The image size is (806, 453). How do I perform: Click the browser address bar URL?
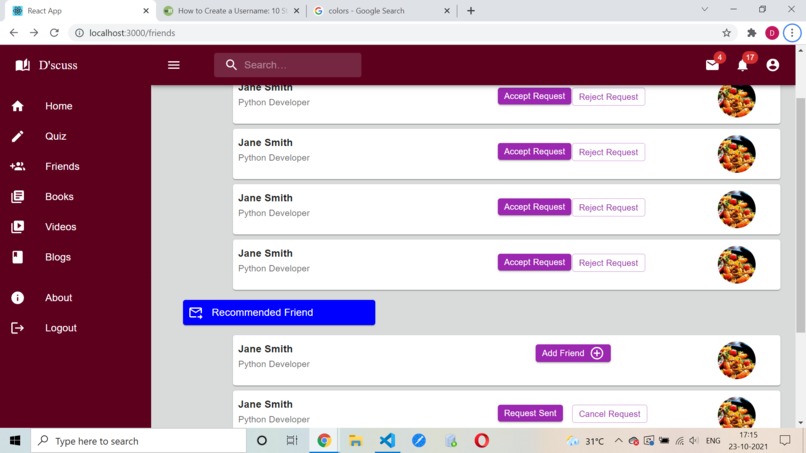(x=132, y=33)
